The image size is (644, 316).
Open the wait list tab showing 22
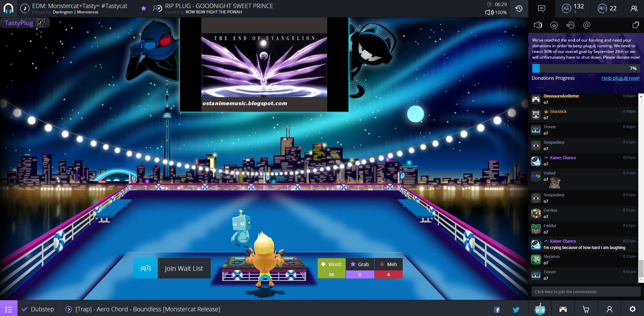(x=607, y=8)
